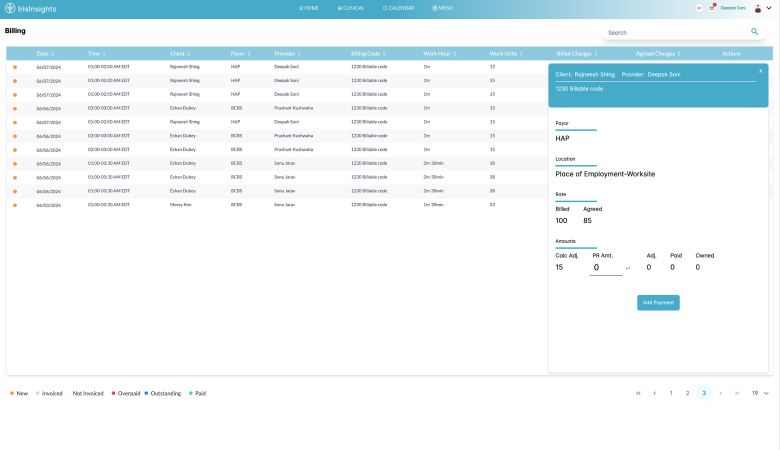Screen dimensions: 780x450
Task: Sort the table by Client column
Action: [184, 53]
